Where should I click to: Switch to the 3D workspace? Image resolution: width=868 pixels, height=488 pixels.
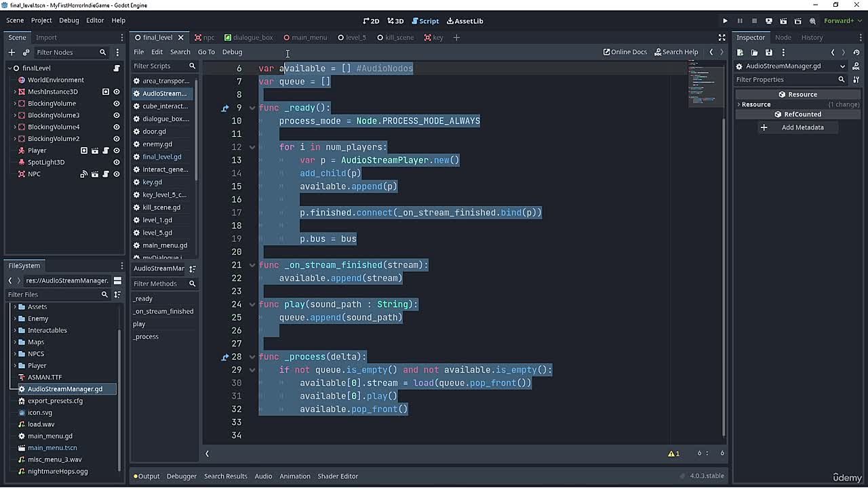pyautogui.click(x=395, y=21)
